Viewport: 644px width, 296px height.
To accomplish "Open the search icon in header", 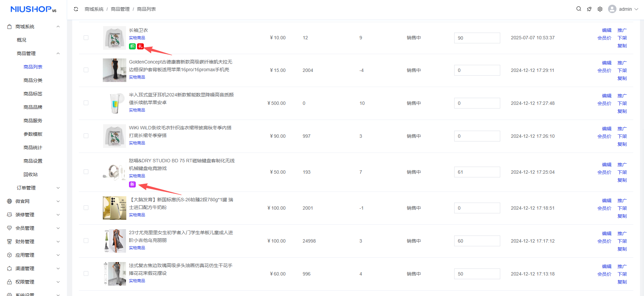I will click(578, 9).
